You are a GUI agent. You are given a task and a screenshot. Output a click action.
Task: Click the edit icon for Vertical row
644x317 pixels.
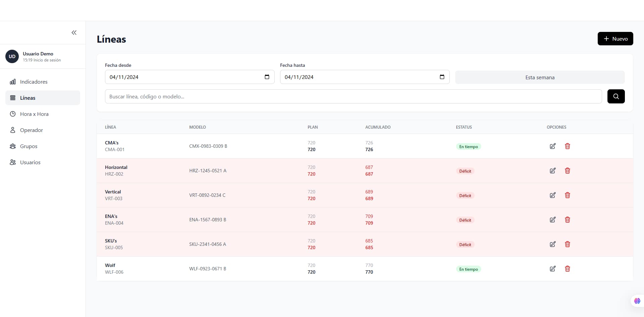552,195
